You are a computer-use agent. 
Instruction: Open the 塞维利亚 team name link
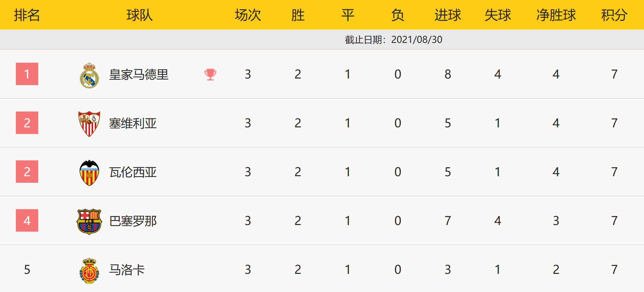[x=133, y=123]
